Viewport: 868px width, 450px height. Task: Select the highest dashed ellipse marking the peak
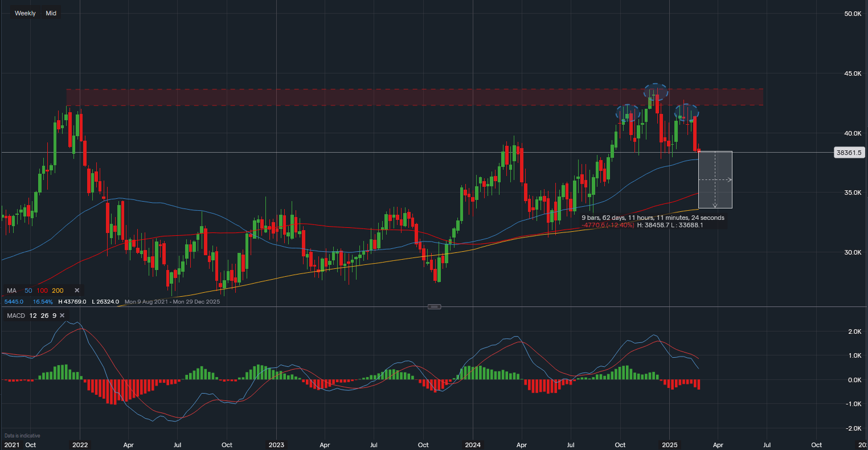pyautogui.click(x=656, y=91)
